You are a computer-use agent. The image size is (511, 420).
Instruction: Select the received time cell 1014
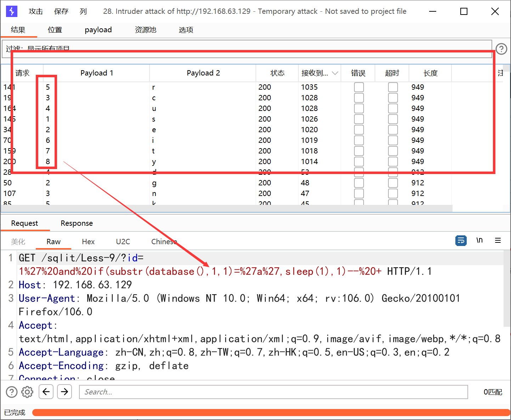point(309,162)
